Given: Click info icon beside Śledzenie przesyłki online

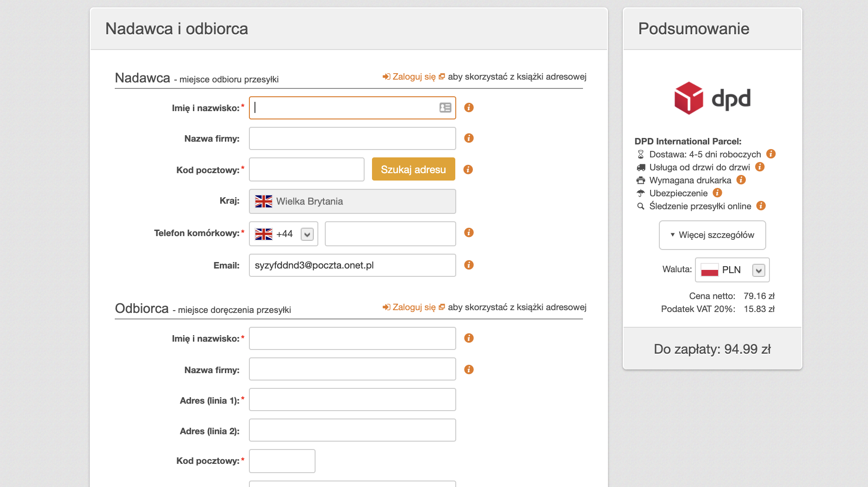Looking at the screenshot, I should coord(761,206).
